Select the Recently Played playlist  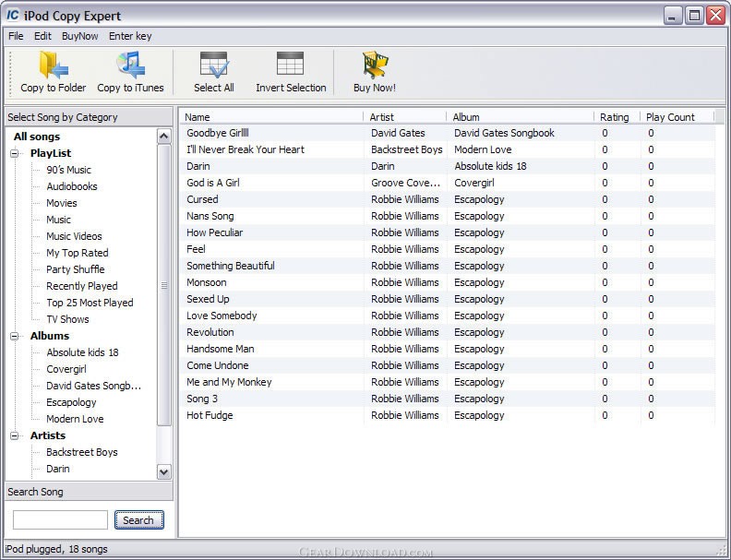(x=81, y=286)
